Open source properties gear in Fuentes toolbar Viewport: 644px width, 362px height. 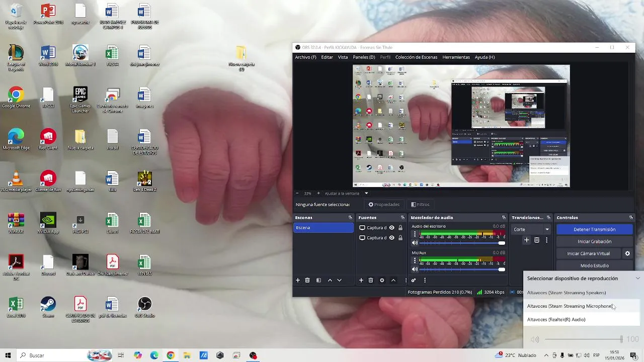(x=382, y=280)
